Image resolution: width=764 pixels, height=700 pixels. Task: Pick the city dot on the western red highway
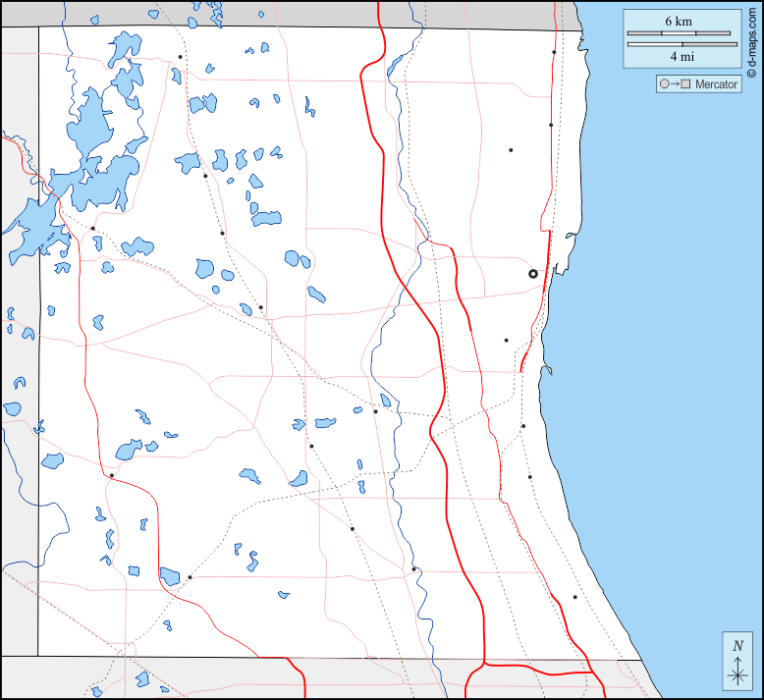coord(112,476)
